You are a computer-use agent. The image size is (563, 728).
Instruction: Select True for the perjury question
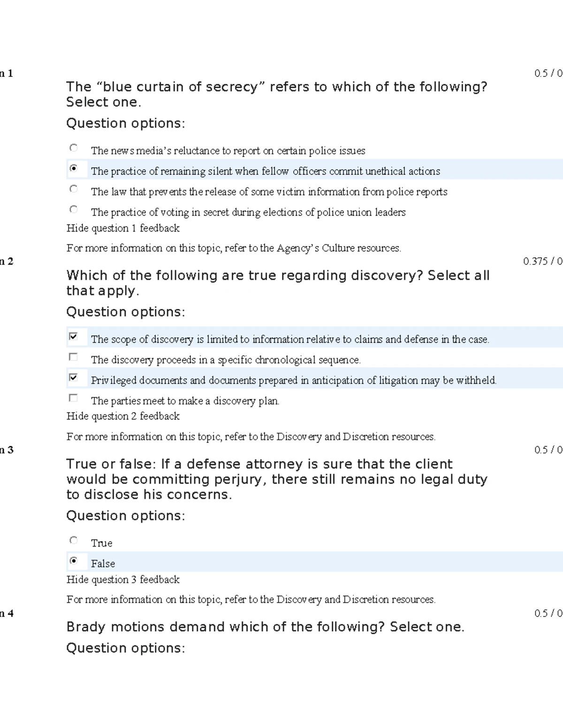(74, 540)
